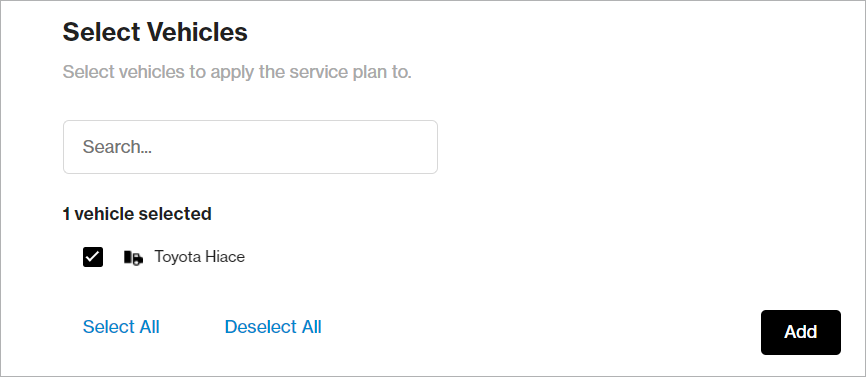Place cursor in the Search... box

click(250, 147)
